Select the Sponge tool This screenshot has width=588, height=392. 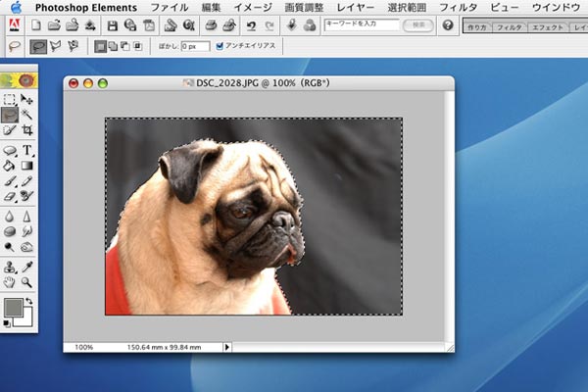click(x=10, y=231)
